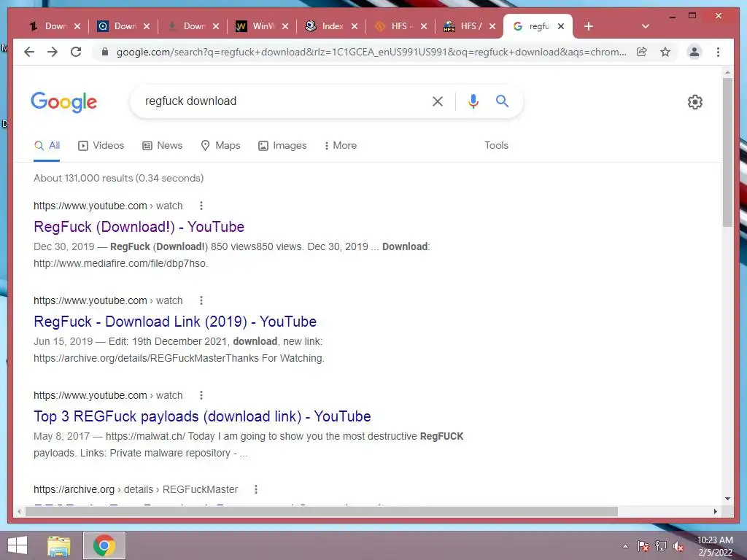Screen dimensions: 747x560
Task: Open a new browser tab
Action: point(589,26)
